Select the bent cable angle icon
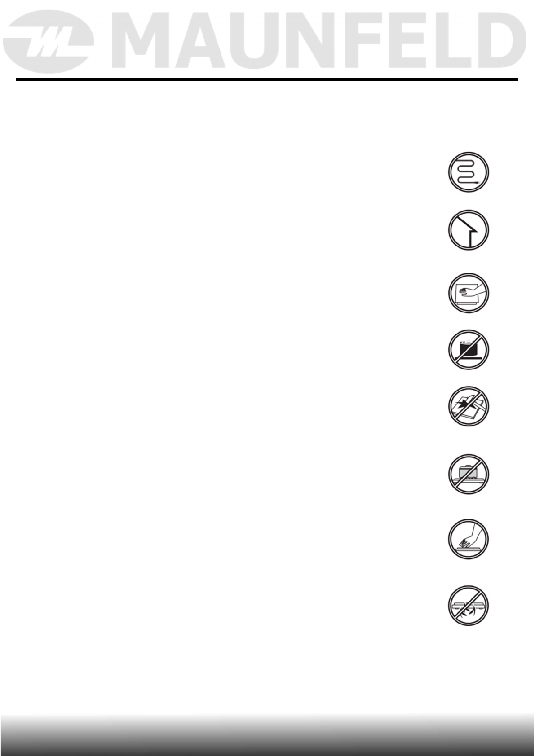Screen dimensions: 535x756 [x=469, y=230]
